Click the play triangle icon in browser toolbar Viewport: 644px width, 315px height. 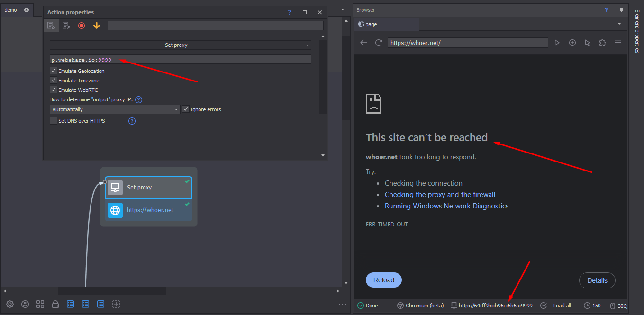tap(557, 43)
